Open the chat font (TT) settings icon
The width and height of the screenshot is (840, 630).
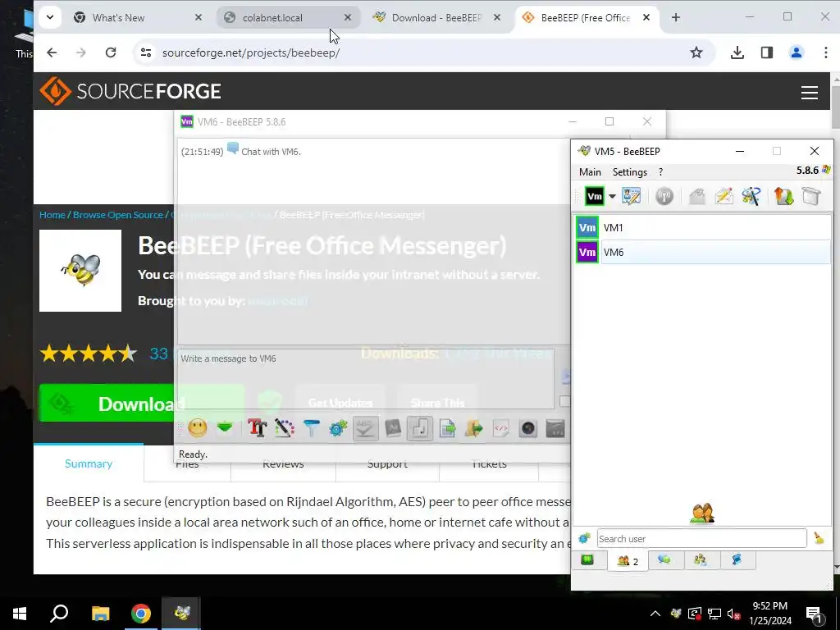[257, 428]
